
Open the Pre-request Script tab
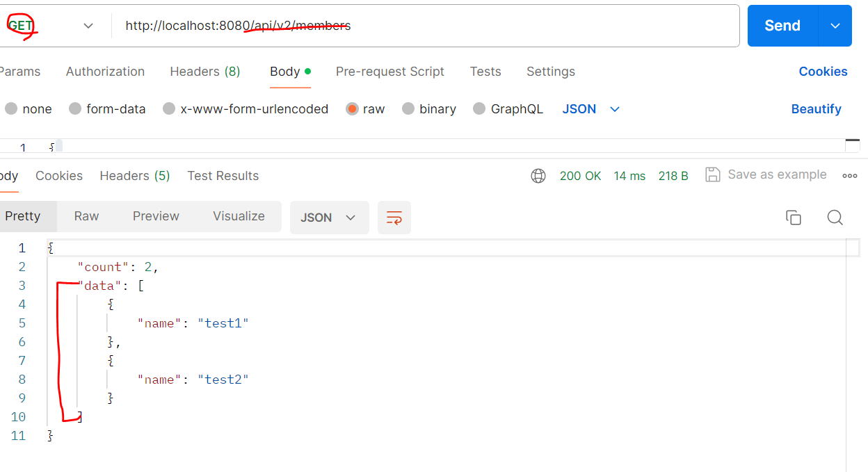(x=390, y=72)
